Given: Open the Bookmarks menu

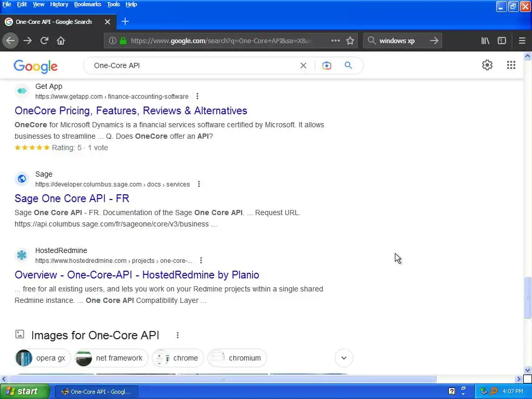Looking at the screenshot, I should 87,4.
